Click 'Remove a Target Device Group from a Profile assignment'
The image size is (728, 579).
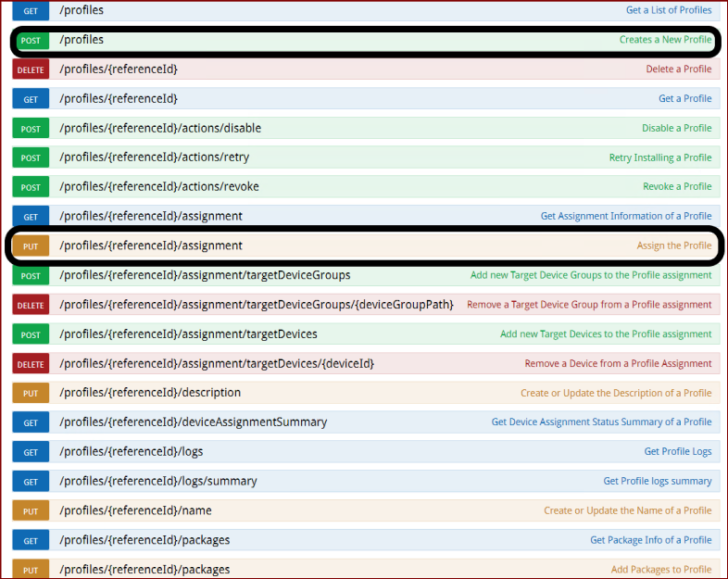589,305
